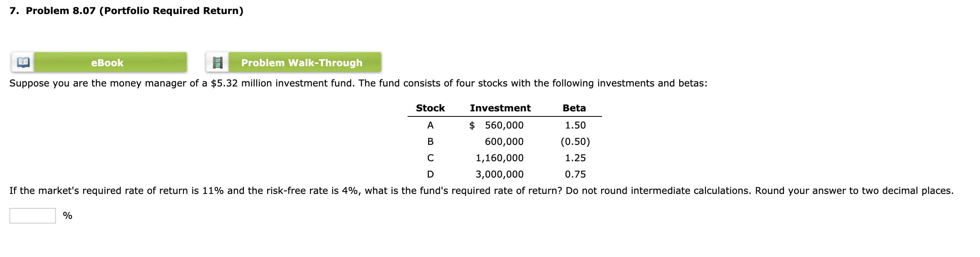This screenshot has height=257, width=980.
Task: Select Stock C in the table
Action: [x=430, y=158]
